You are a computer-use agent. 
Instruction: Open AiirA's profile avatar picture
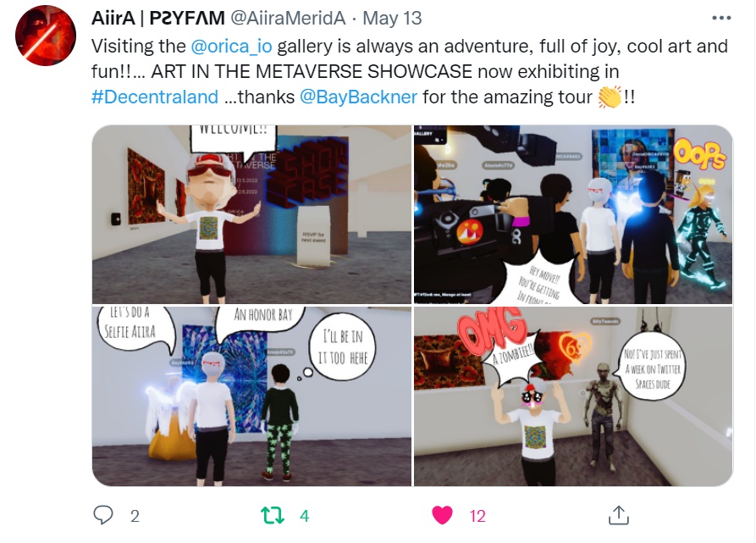(46, 36)
